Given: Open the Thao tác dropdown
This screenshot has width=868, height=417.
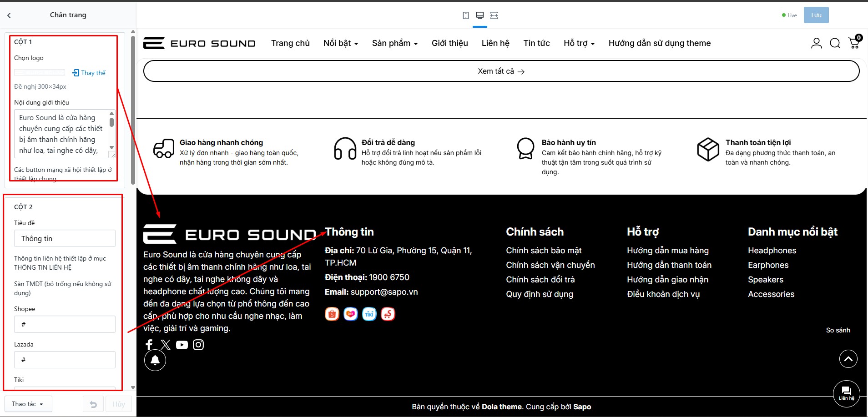Looking at the screenshot, I should point(28,404).
